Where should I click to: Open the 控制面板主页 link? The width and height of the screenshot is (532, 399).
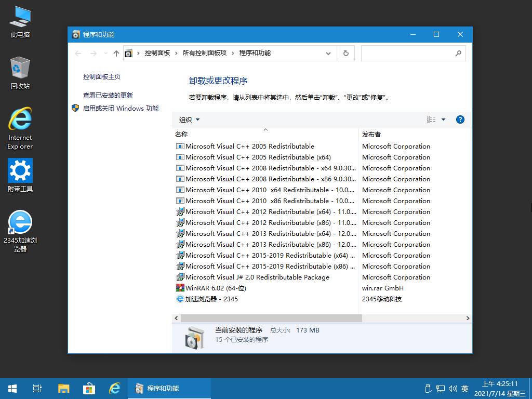click(102, 77)
